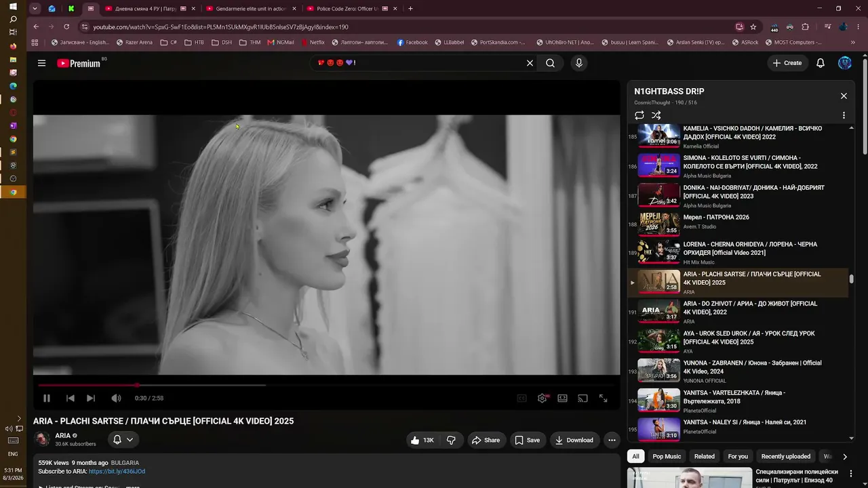
Task: Open ARIA channel avatar
Action: 42,440
